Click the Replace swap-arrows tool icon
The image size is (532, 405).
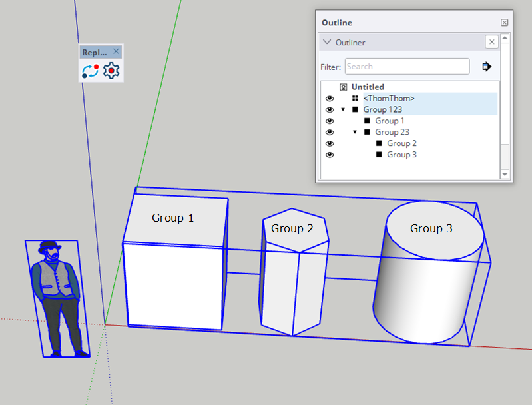click(x=91, y=71)
